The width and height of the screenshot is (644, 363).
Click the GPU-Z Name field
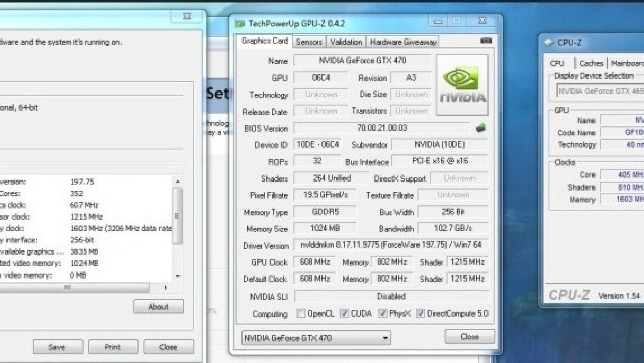point(362,61)
